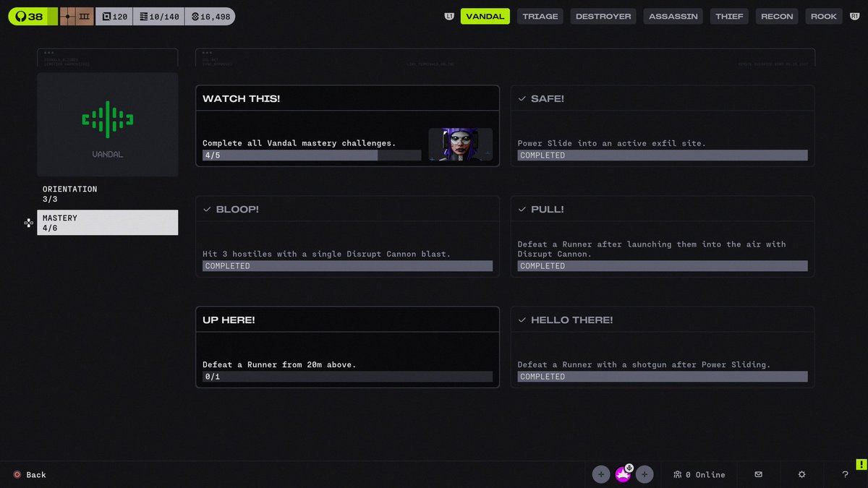The width and height of the screenshot is (868, 488).
Task: Click text "Hit 3 hostiles with a single Disrupt Cannon blast."
Action: click(326, 254)
